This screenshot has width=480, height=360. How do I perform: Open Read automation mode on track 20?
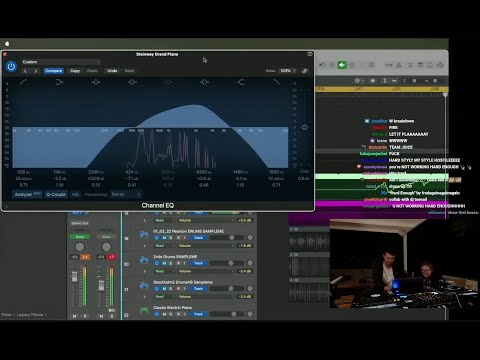164,271
